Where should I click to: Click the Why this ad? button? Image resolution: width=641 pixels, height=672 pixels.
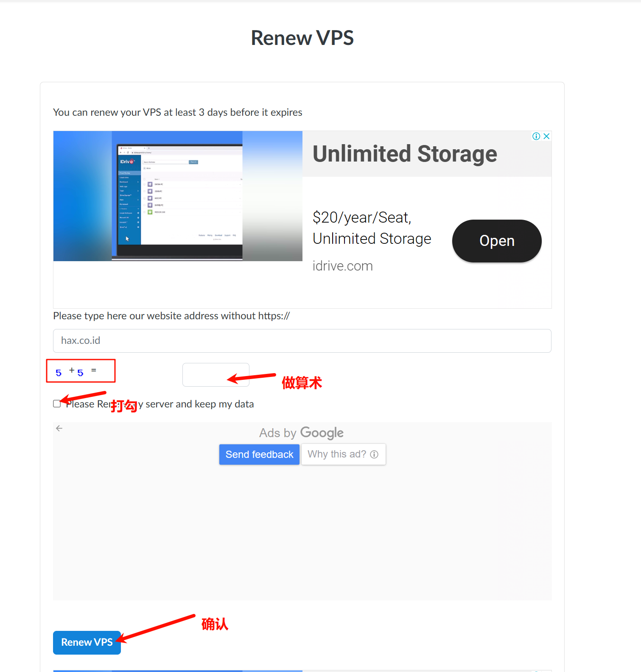tap(343, 455)
